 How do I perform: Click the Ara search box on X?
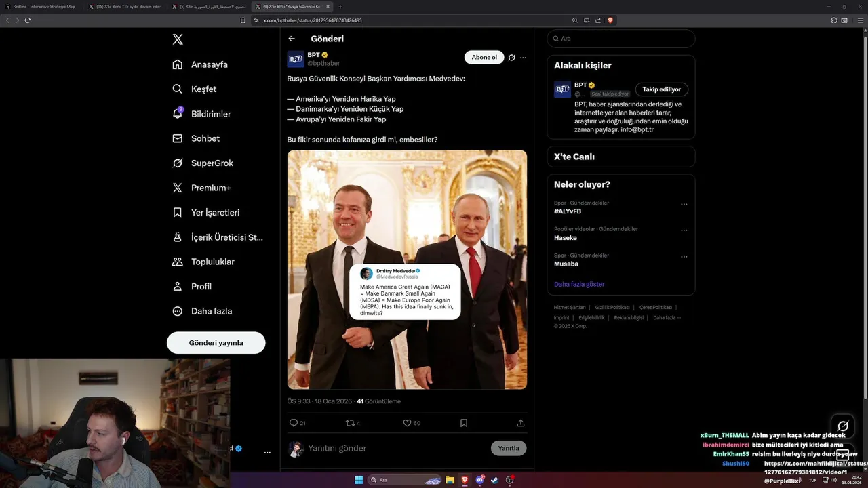coord(621,39)
